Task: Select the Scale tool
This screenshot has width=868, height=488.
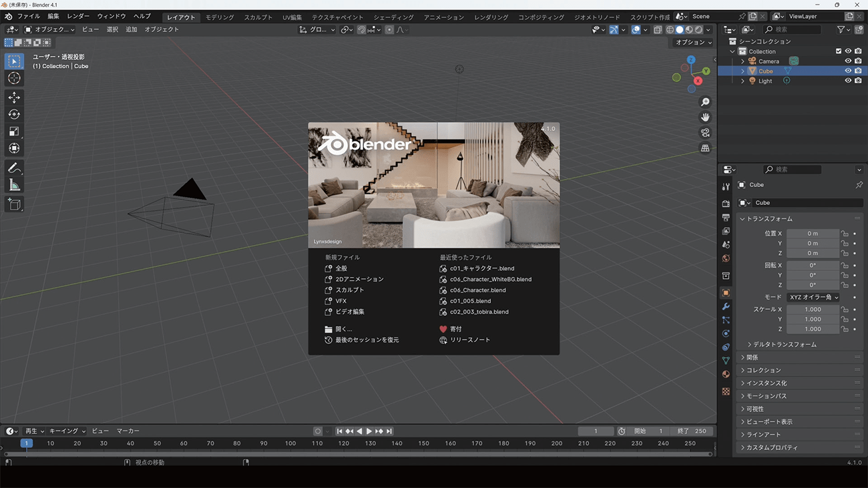Action: [x=14, y=132]
